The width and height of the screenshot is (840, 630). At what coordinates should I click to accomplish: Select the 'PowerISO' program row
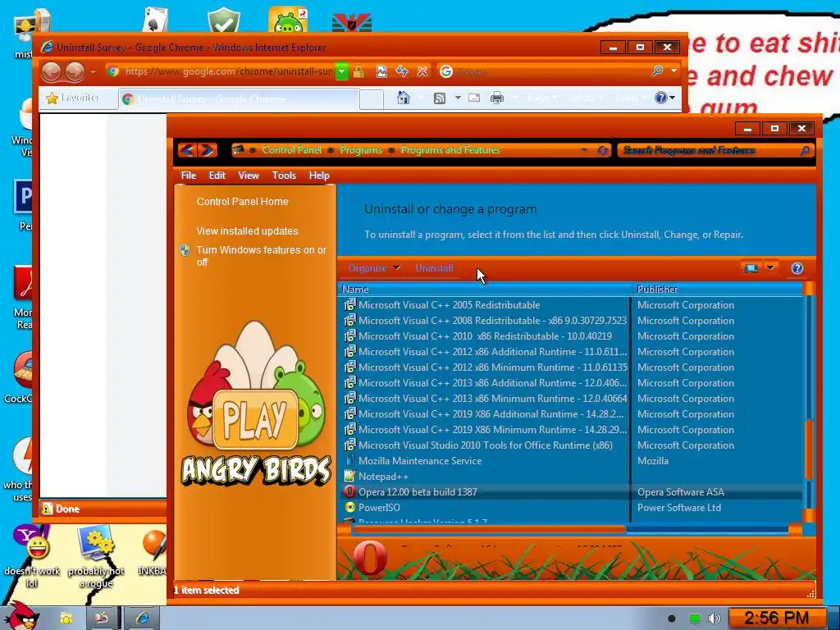[571, 507]
